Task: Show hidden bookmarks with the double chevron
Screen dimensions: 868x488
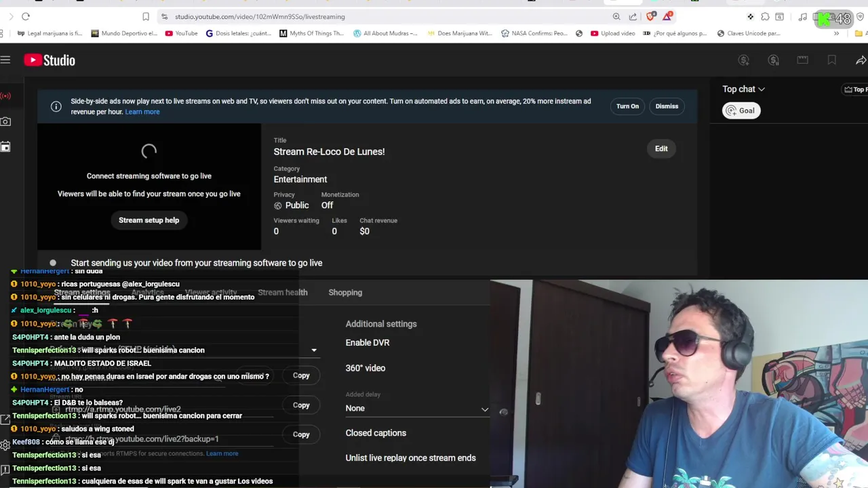Action: [836, 33]
